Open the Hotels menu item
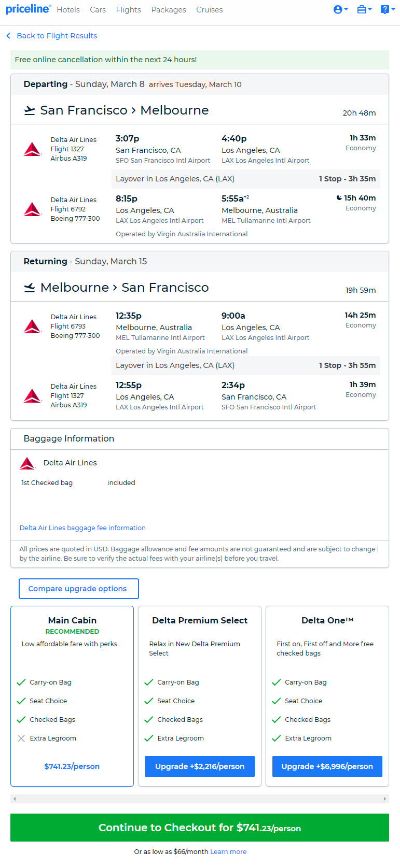This screenshot has height=868, width=400. (68, 10)
